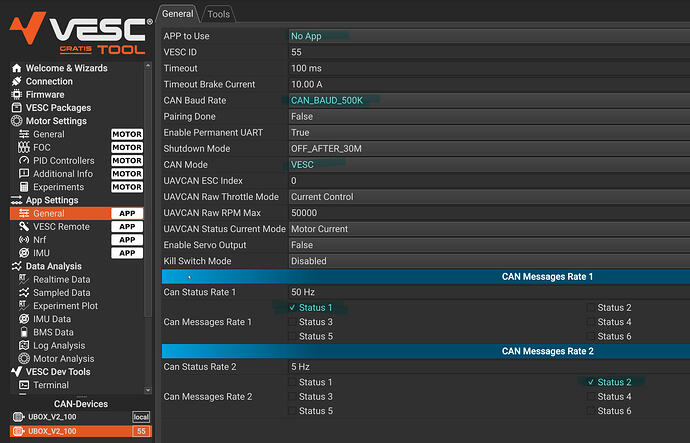Image resolution: width=690 pixels, height=443 pixels.
Task: Uncheck Status 2 under CAN Messages Rate 2
Action: [591, 382]
